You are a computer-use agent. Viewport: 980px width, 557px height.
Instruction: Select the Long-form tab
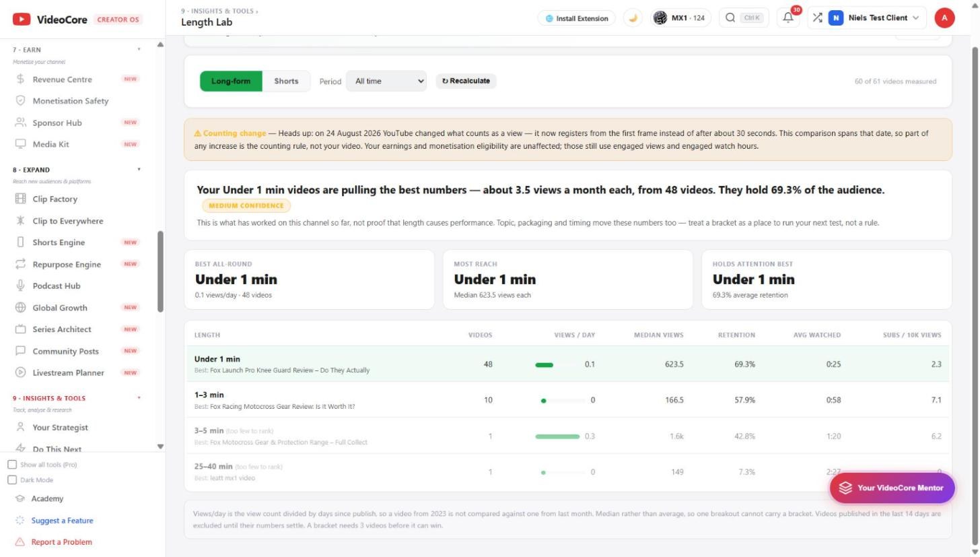pos(231,81)
